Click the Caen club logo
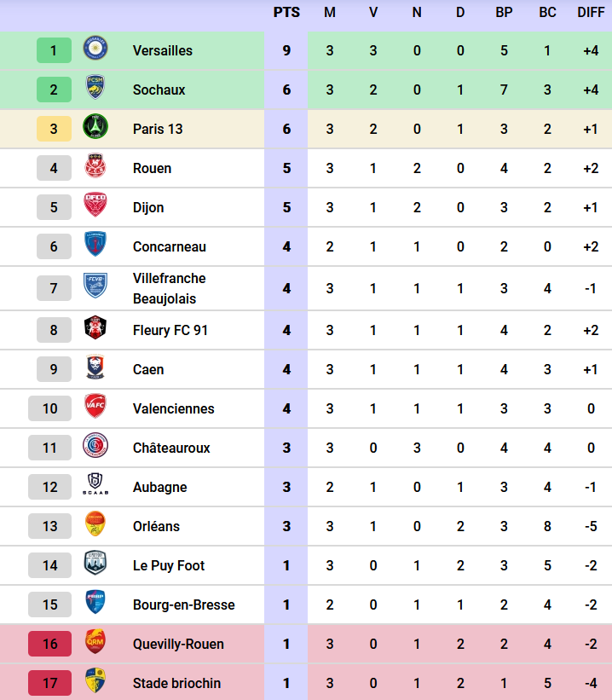Viewport: 612px width, 700px height. [95, 368]
